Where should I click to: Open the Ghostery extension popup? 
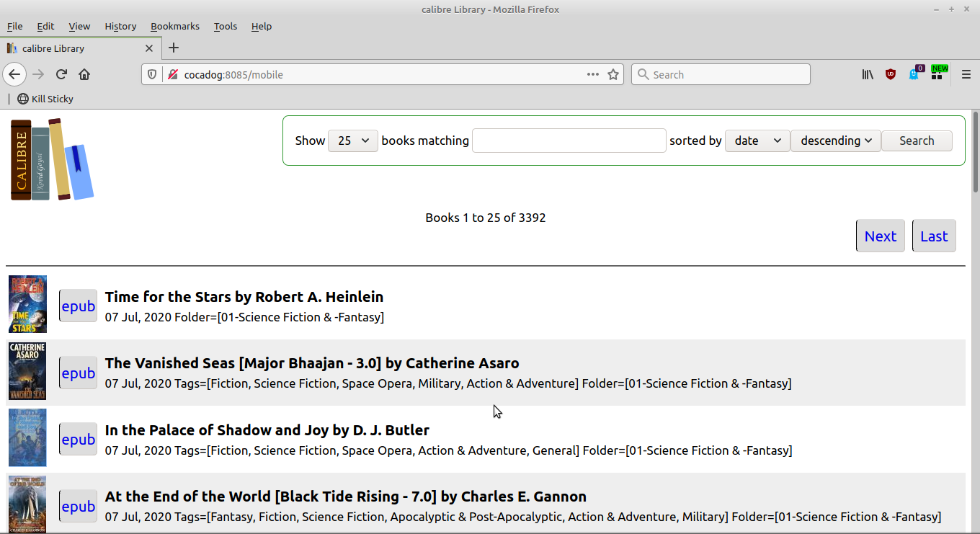point(914,74)
